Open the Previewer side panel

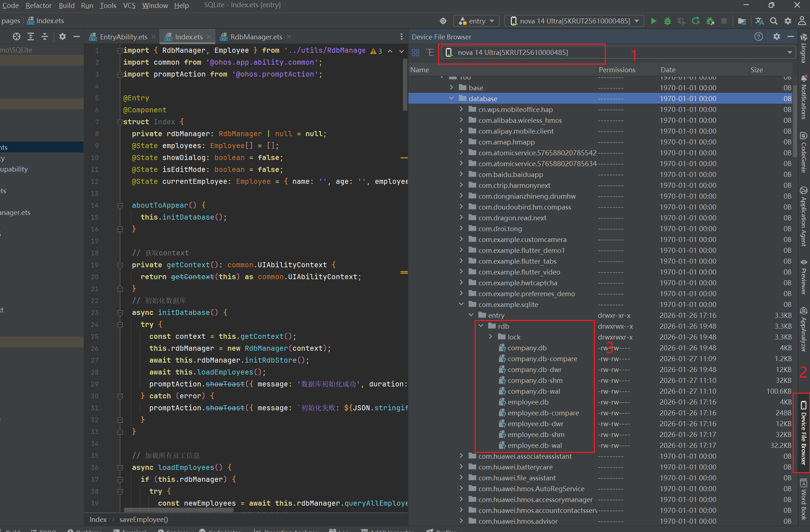pyautogui.click(x=803, y=277)
